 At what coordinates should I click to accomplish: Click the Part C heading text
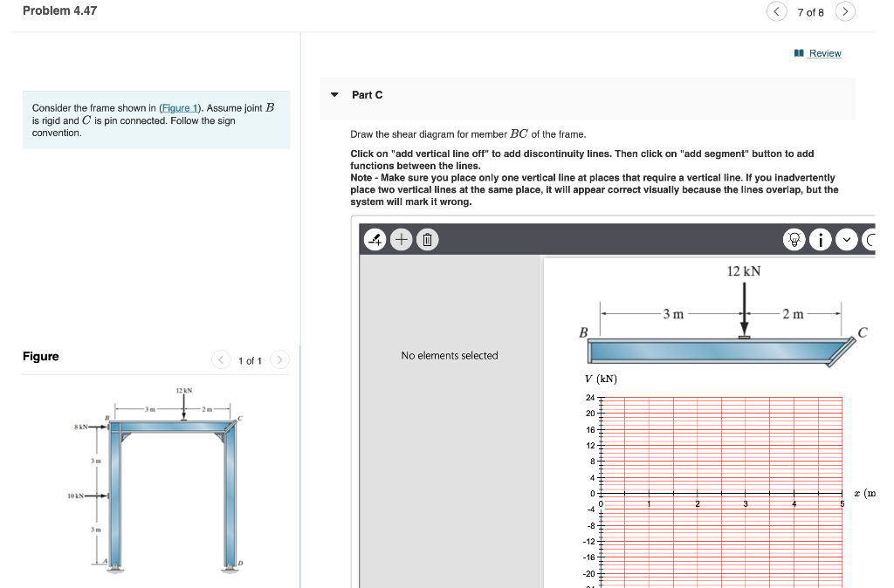tap(368, 95)
